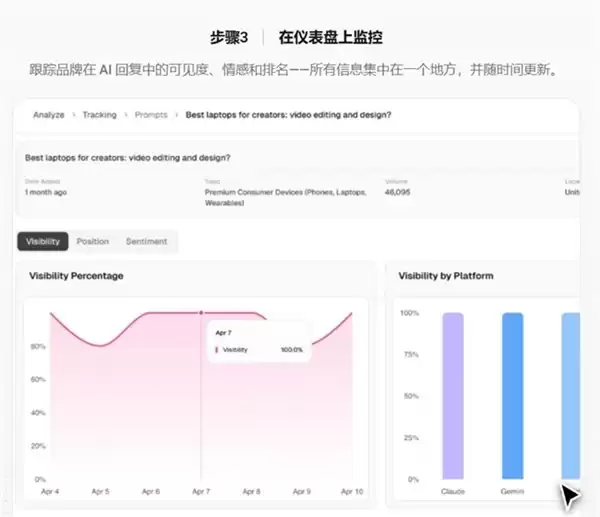Click the prompt heading above the details
The height and width of the screenshot is (517, 600).
click(127, 158)
